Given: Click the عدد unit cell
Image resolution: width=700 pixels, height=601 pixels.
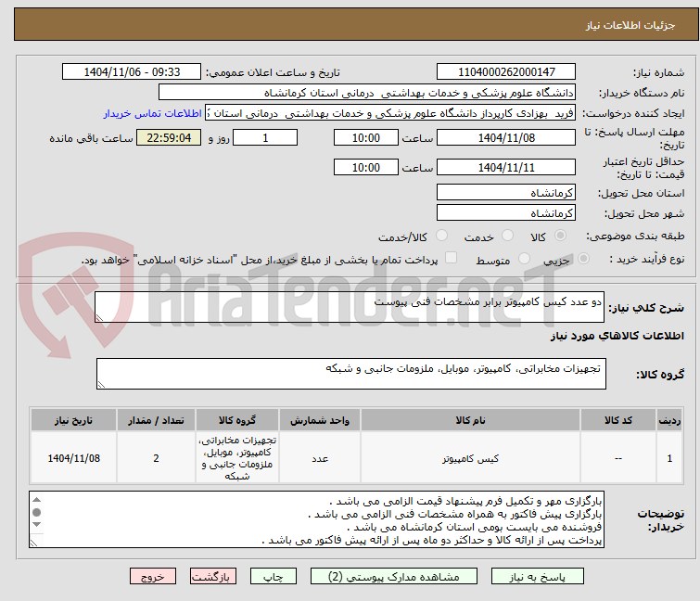Looking at the screenshot, I should [x=320, y=458].
